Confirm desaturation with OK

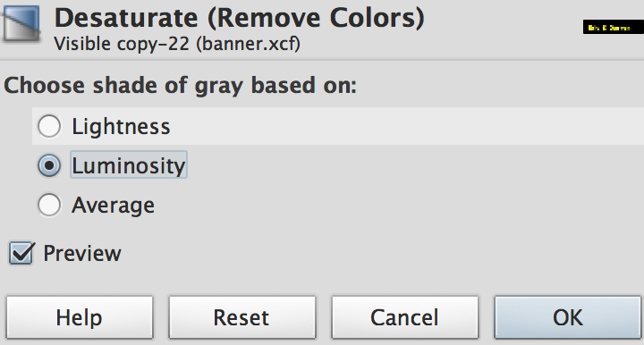point(568,317)
